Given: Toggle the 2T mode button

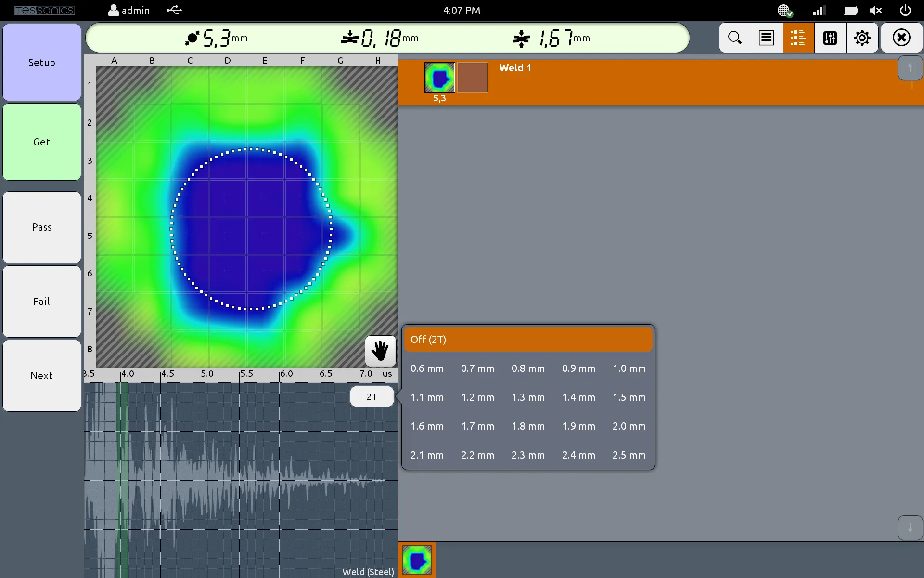Looking at the screenshot, I should coord(372,396).
